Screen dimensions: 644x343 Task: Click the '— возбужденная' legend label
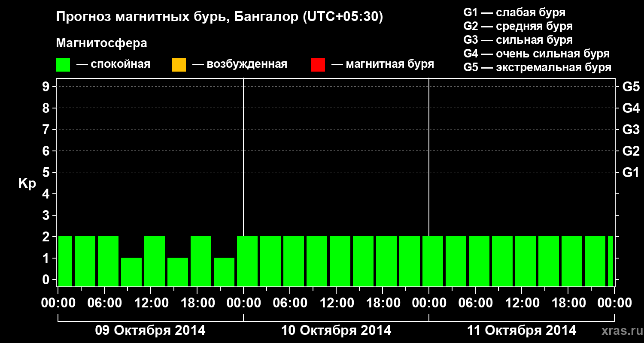click(x=240, y=64)
